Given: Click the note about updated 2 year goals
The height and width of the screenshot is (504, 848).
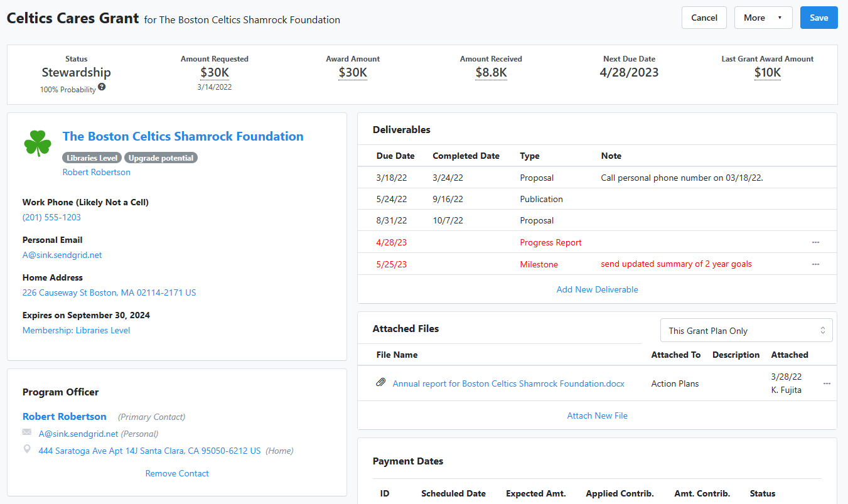Looking at the screenshot, I should (x=676, y=264).
